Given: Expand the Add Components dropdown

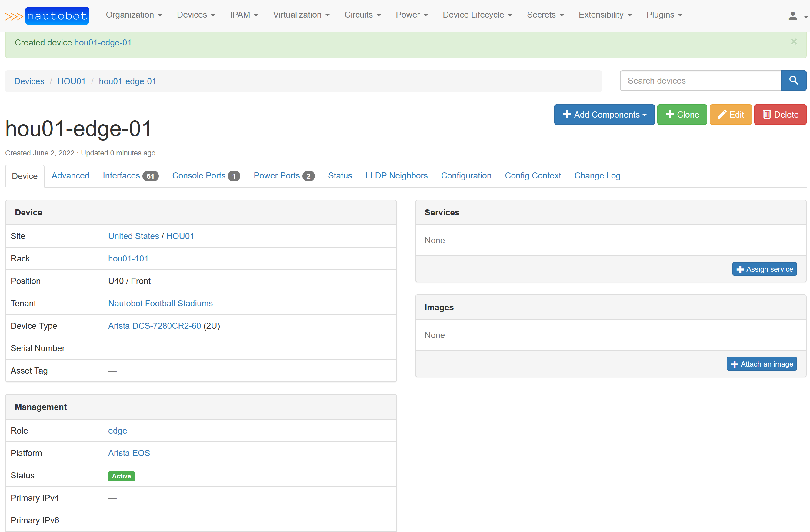Looking at the screenshot, I should click(x=604, y=115).
